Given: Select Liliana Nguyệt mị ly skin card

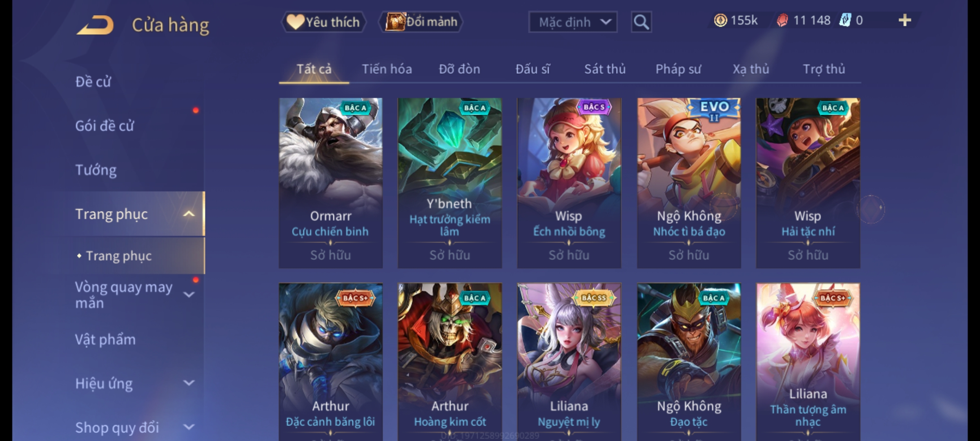Looking at the screenshot, I should 569,362.
